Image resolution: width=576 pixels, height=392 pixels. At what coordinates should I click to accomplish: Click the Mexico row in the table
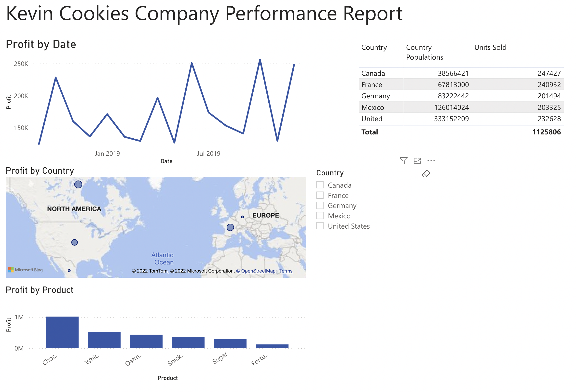[x=372, y=107]
